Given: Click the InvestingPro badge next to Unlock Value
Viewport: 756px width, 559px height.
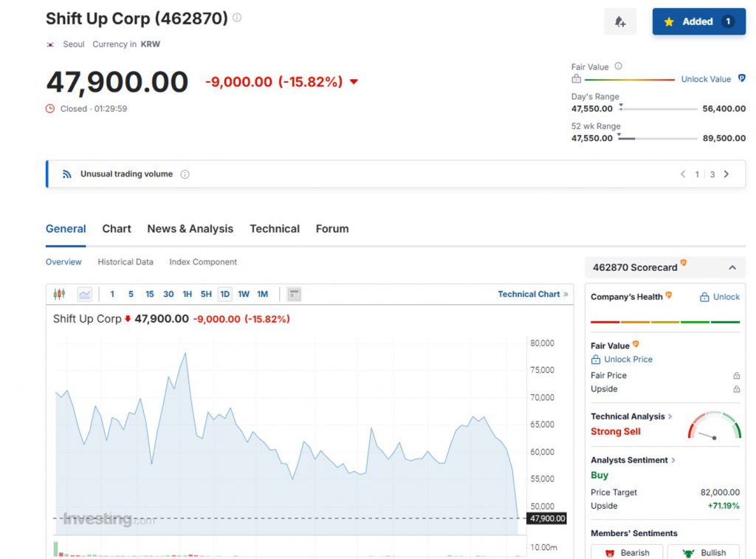Looking at the screenshot, I should click(741, 78).
